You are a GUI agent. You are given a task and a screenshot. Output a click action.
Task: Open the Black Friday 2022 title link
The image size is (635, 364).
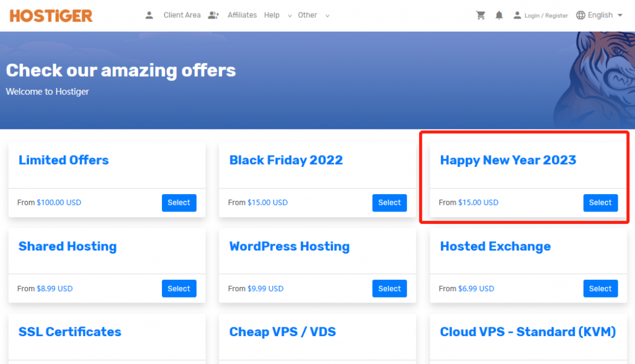pyautogui.click(x=286, y=161)
